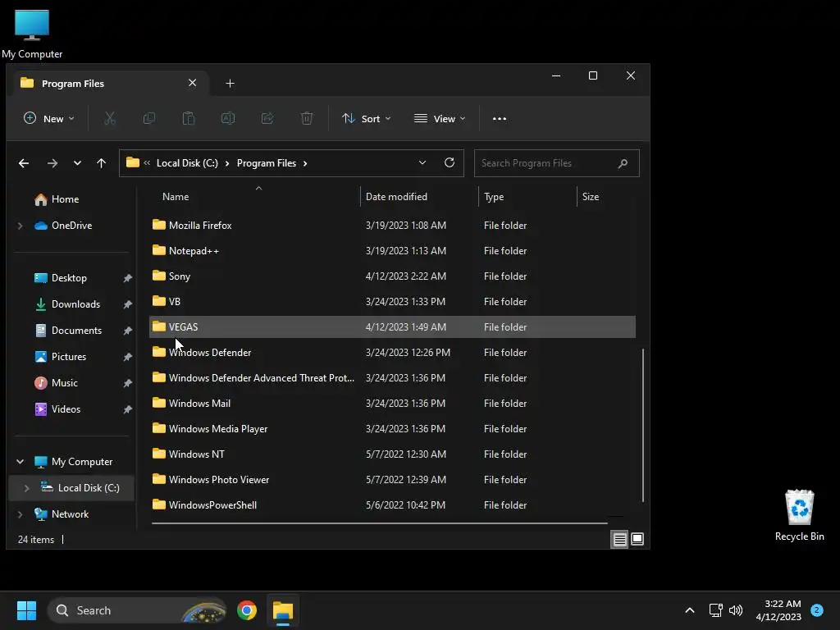Screen dimensions: 840x630
Task: Click the horizontal scrollbar
Action: click(x=379, y=523)
